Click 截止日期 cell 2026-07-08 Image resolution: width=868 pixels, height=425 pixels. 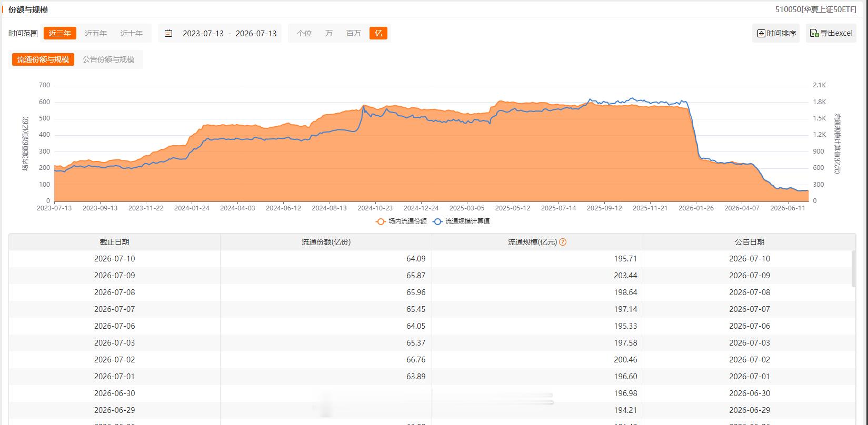(115, 292)
